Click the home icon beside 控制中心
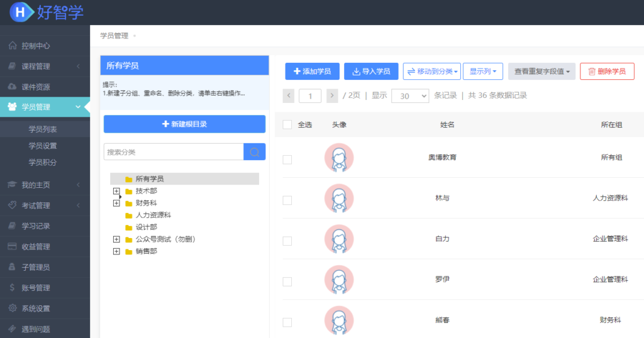This screenshot has width=644, height=338. (x=13, y=45)
